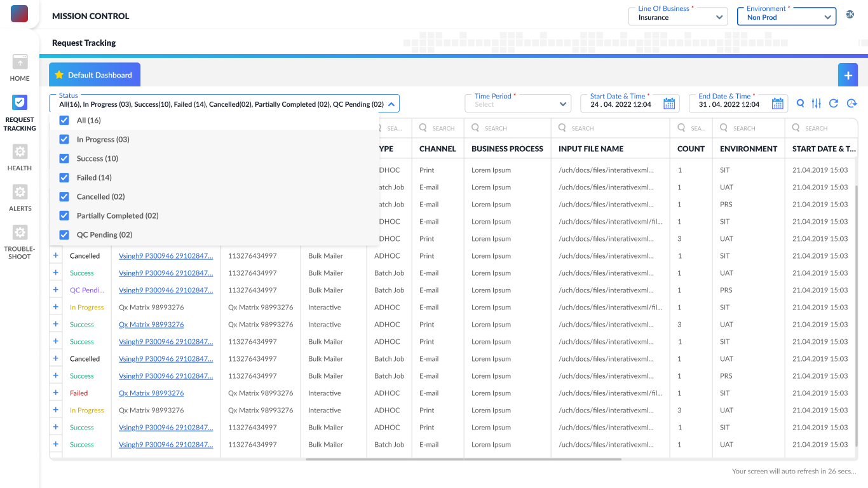Viewport: 868px width, 488px height.
Task: Uncheck the QC Pending (02) checkbox
Action: tap(64, 235)
